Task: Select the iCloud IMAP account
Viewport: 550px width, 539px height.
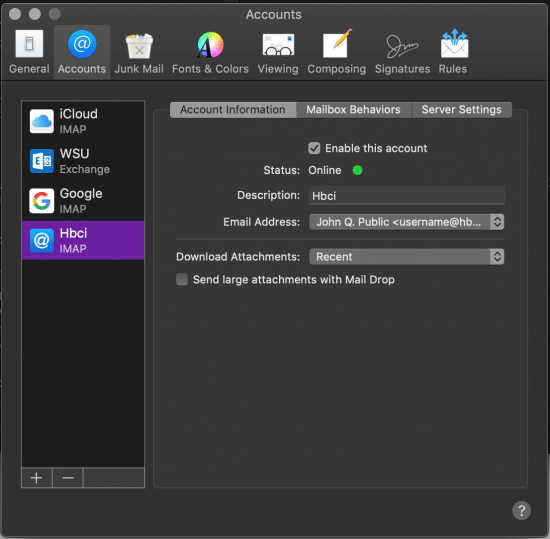Action: tap(83, 121)
